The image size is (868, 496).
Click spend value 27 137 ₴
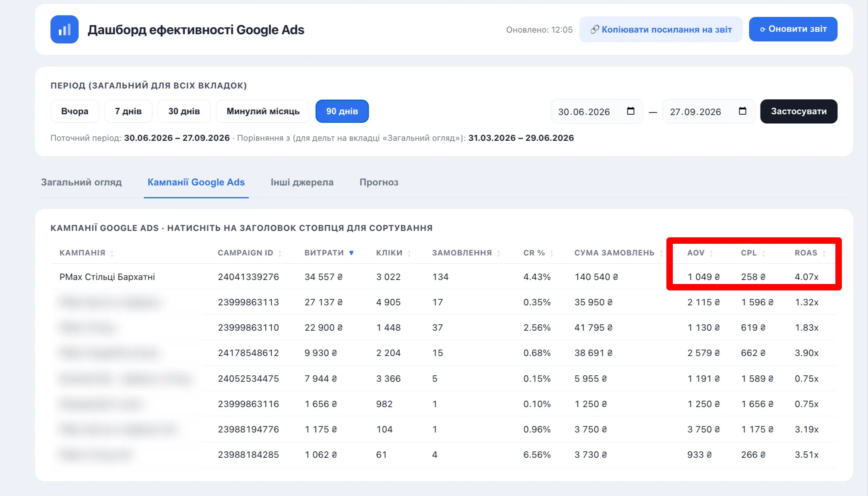[x=324, y=302]
